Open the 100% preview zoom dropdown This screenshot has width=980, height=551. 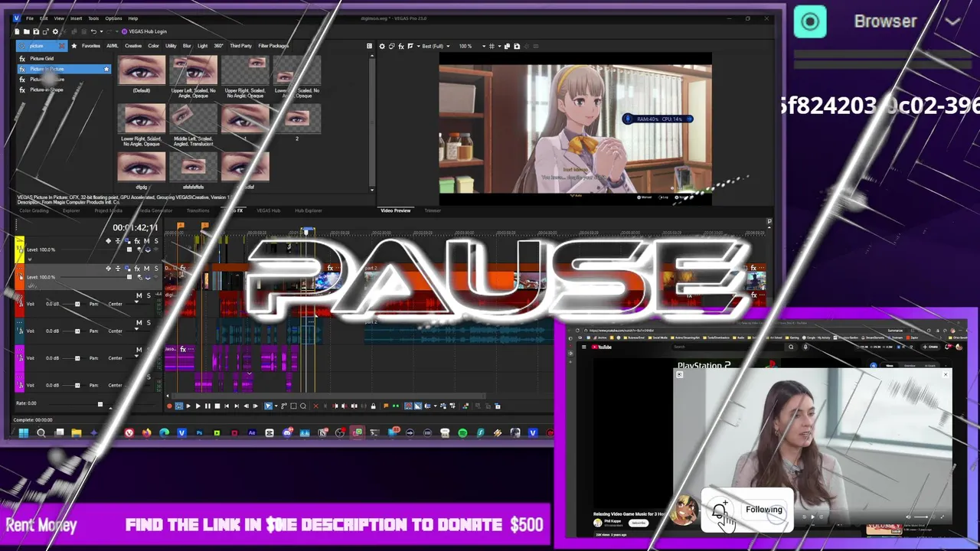484,46
